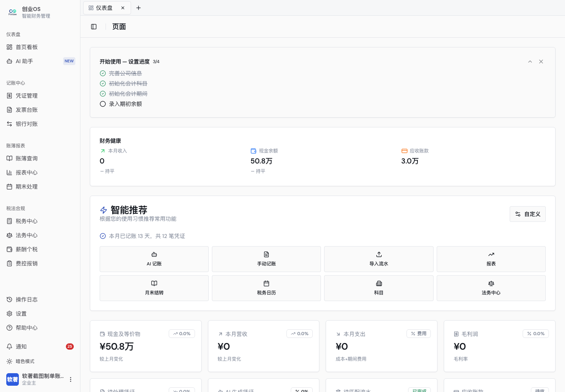Click the 费控报销 clipboard icon

[9, 263]
